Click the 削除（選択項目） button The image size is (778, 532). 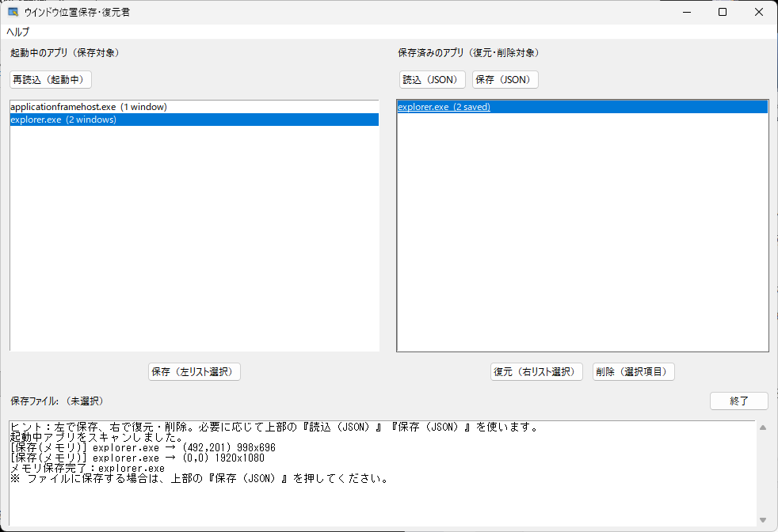tap(634, 372)
